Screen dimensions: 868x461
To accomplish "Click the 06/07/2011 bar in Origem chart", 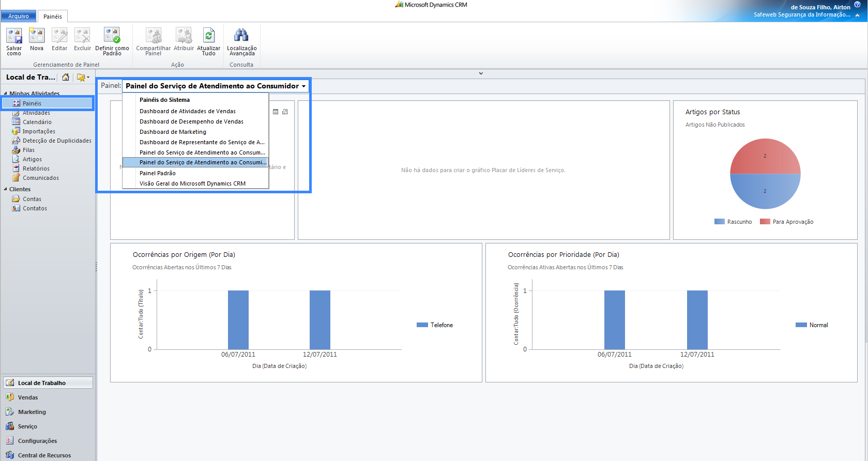I will [x=238, y=320].
